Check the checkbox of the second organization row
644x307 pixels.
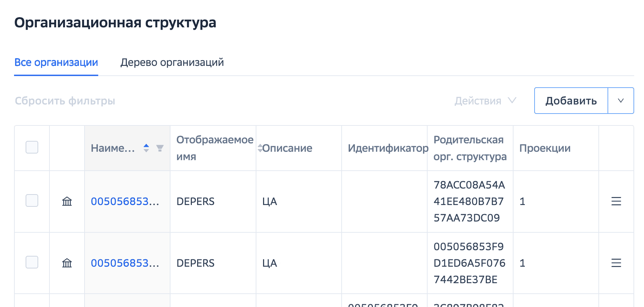coord(32,262)
